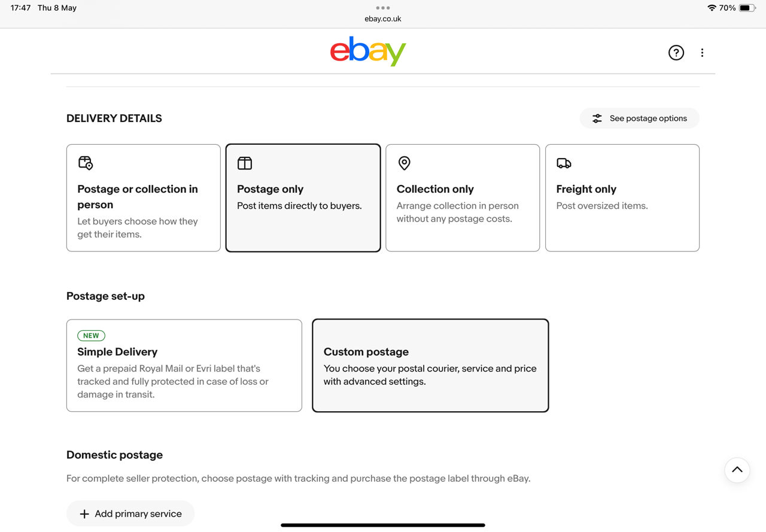The width and height of the screenshot is (766, 532).
Task: Tap the plus icon in Add primary service
Action: (x=84, y=514)
